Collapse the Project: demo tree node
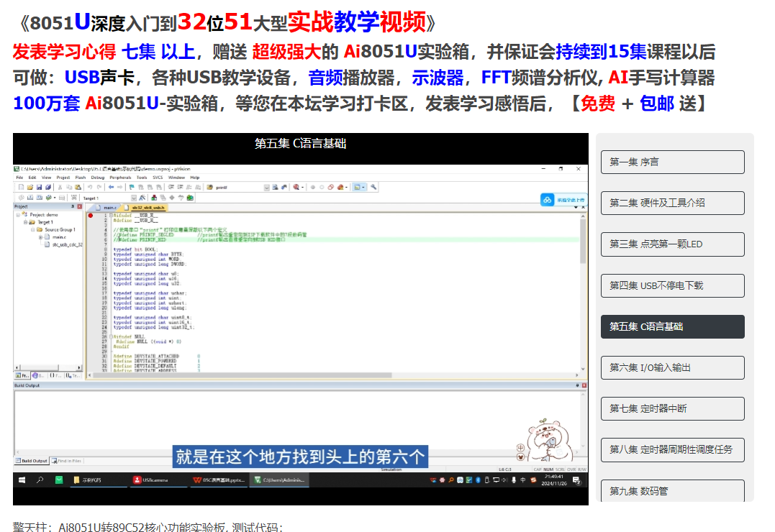The image size is (775, 532). 18,215
